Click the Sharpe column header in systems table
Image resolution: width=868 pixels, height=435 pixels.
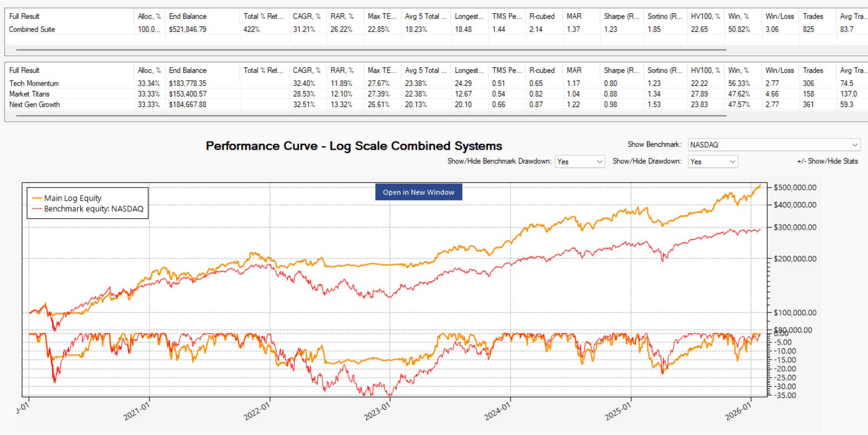[x=621, y=70]
